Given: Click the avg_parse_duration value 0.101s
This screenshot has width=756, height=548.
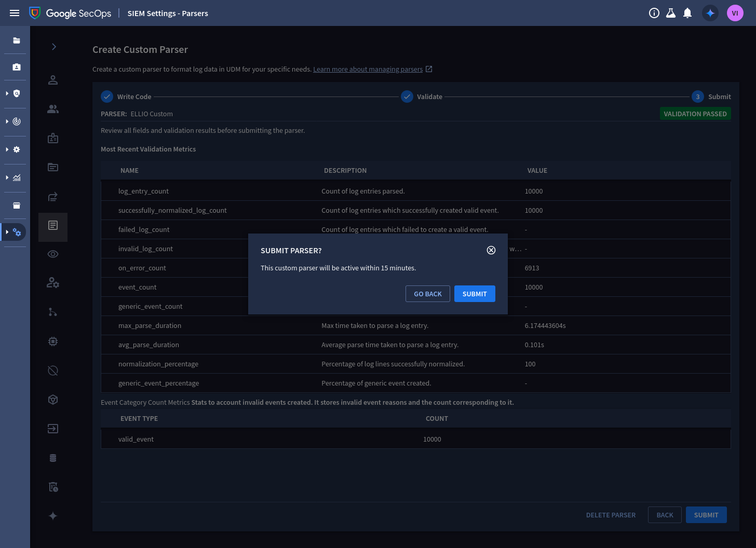Looking at the screenshot, I should click(534, 345).
